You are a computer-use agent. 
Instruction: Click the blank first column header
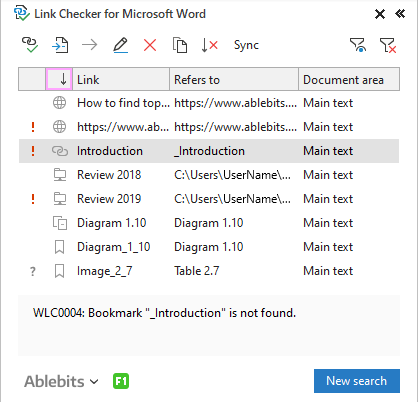(x=32, y=79)
